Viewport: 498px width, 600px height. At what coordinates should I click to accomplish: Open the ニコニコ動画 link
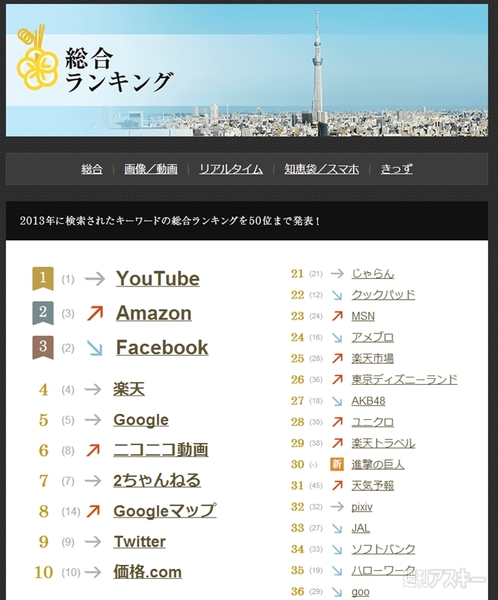coord(161,450)
